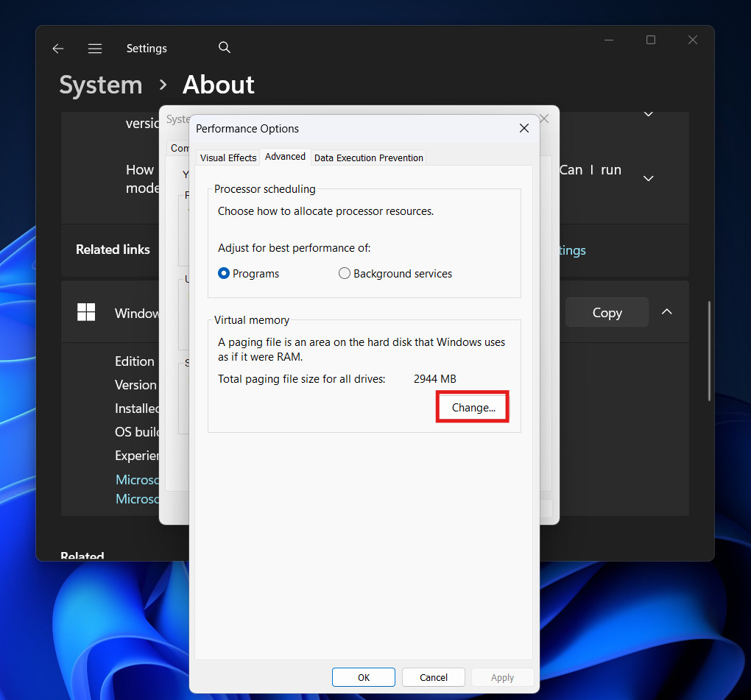Cancel the Performance Options dialog

point(434,677)
